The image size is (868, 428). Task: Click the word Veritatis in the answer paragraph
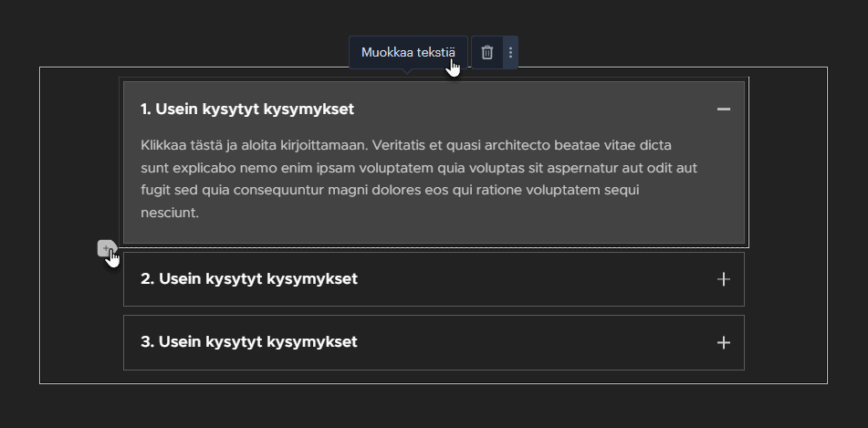(399, 145)
